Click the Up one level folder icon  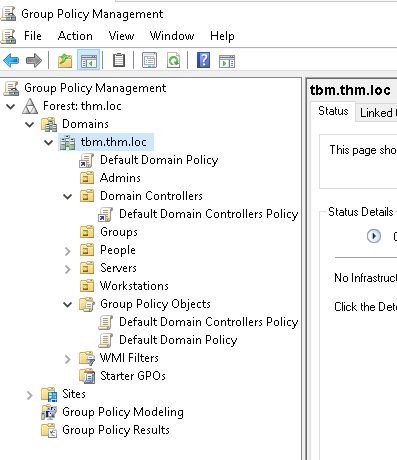coord(65,61)
